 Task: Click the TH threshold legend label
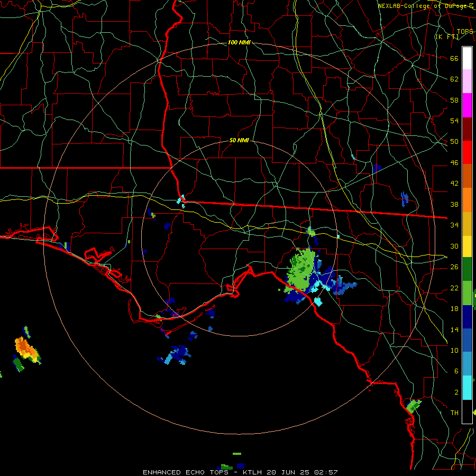click(x=454, y=413)
